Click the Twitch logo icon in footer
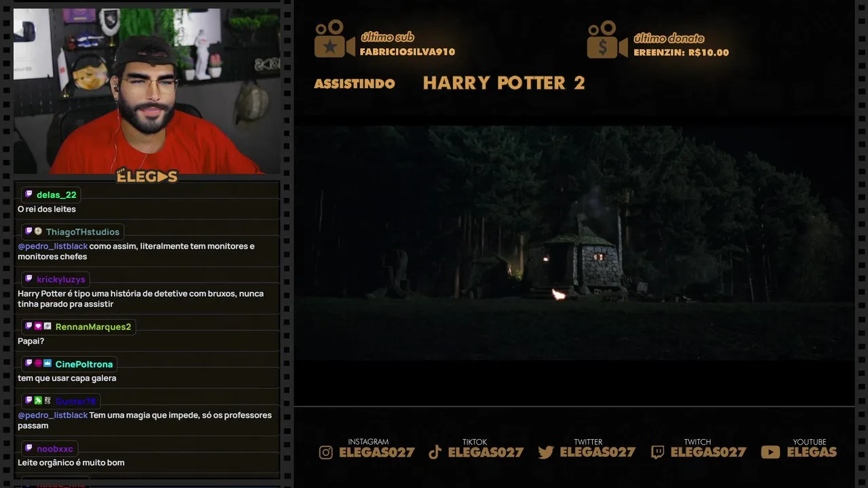Viewport: 868px width, 488px height. (657, 452)
